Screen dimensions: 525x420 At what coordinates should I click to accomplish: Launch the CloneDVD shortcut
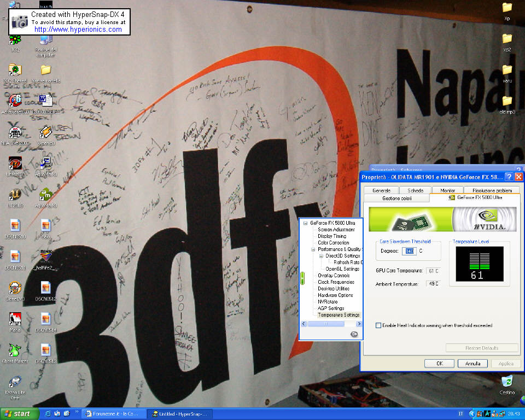(15, 291)
